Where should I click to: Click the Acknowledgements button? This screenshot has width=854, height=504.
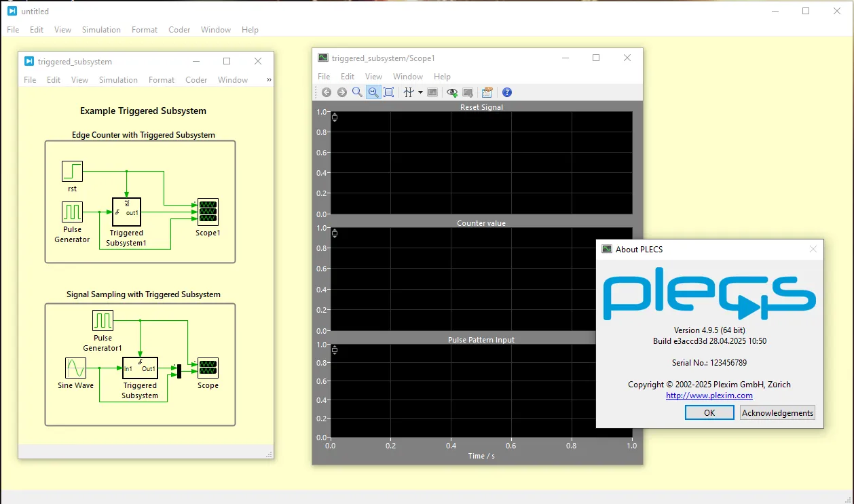coord(777,412)
